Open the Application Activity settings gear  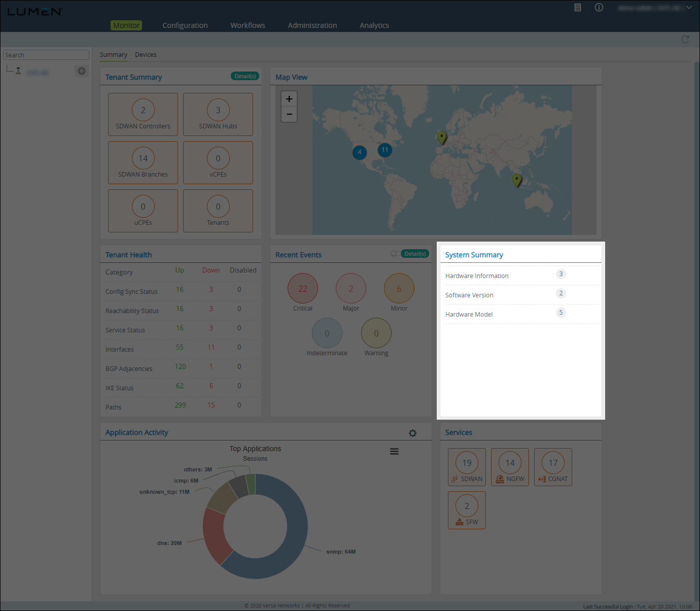coord(412,433)
